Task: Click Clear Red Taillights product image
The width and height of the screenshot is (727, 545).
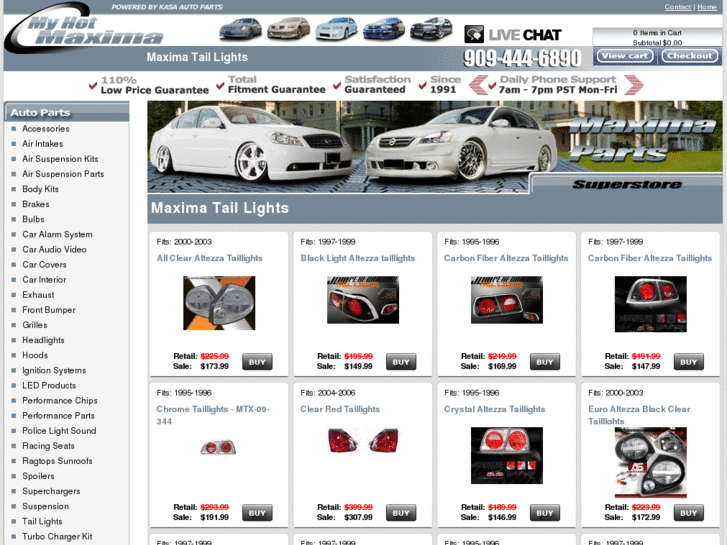Action: click(x=363, y=440)
